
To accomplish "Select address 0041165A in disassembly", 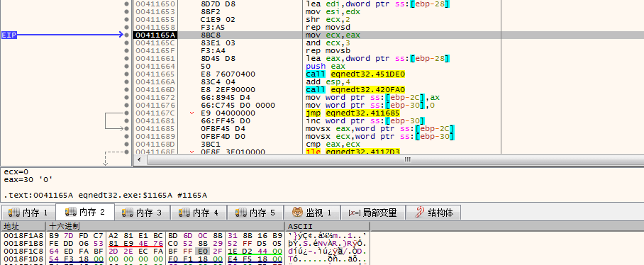I will click(x=155, y=35).
